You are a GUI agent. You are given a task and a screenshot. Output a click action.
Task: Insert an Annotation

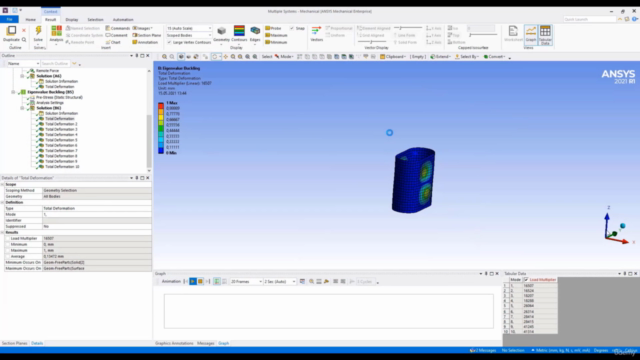click(x=145, y=42)
